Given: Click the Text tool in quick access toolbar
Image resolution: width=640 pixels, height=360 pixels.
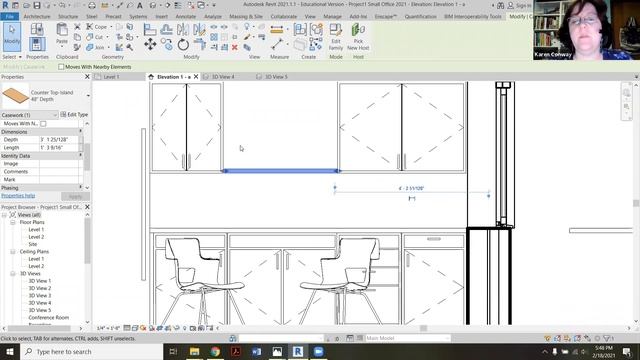Looking at the screenshot, I should pos(140,5).
